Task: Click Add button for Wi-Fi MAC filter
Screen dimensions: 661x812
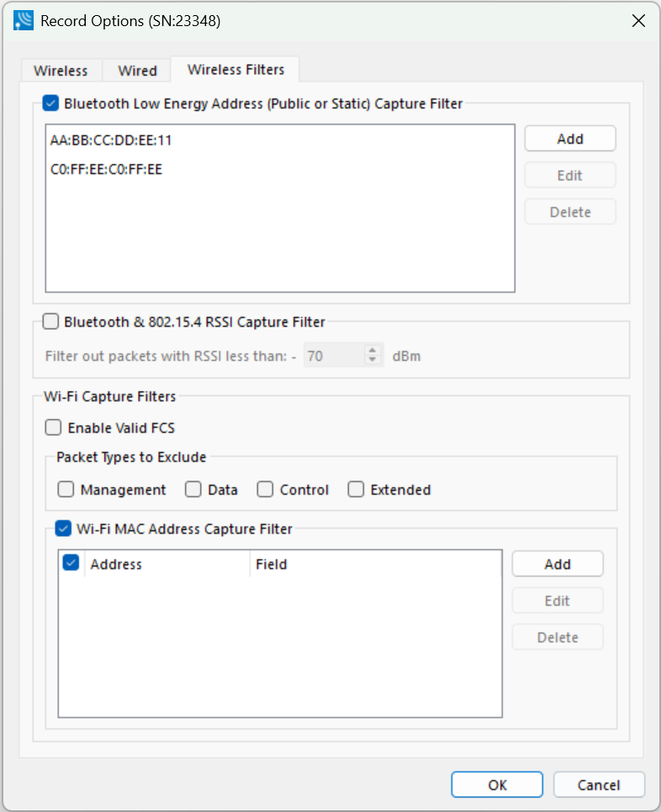Action: (x=558, y=564)
